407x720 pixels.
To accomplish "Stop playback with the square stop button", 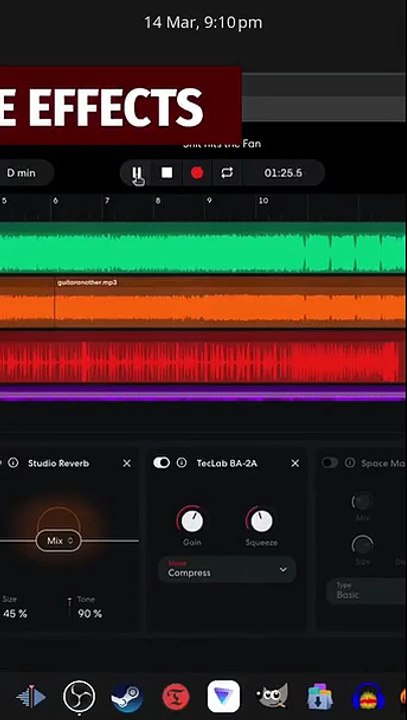I will (167, 173).
